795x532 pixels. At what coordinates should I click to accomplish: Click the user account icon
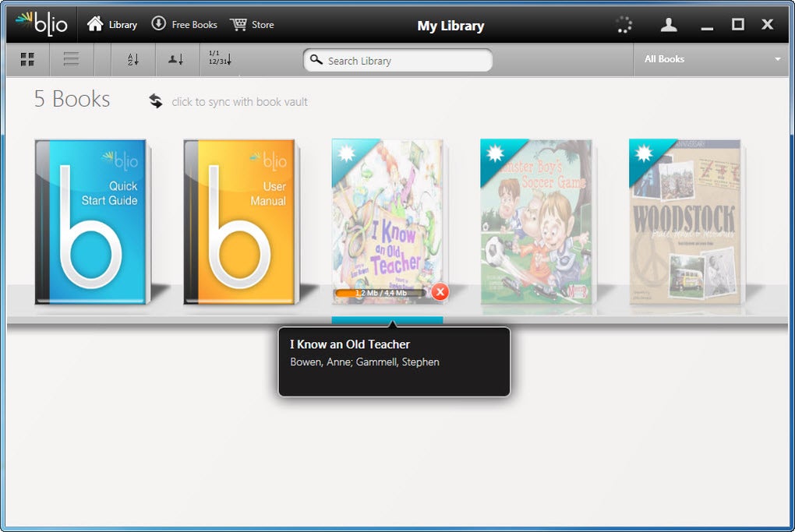tap(669, 24)
